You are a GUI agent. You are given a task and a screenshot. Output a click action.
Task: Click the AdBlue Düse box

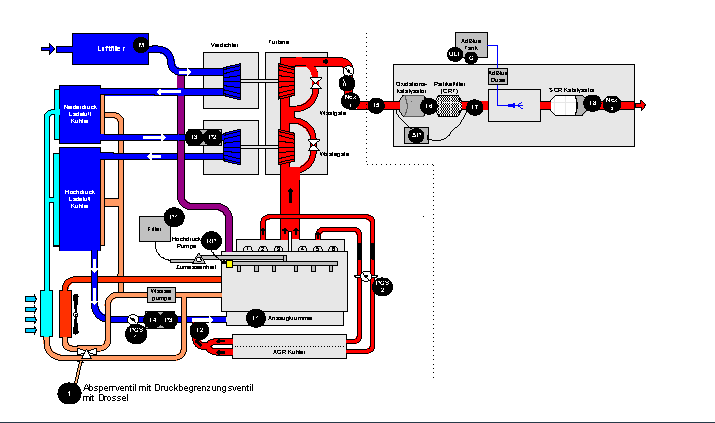click(497, 76)
